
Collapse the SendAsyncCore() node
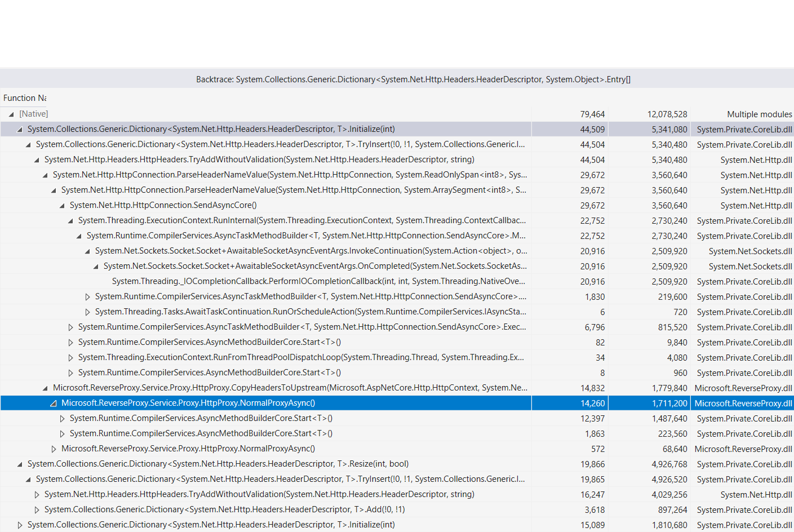62,205
